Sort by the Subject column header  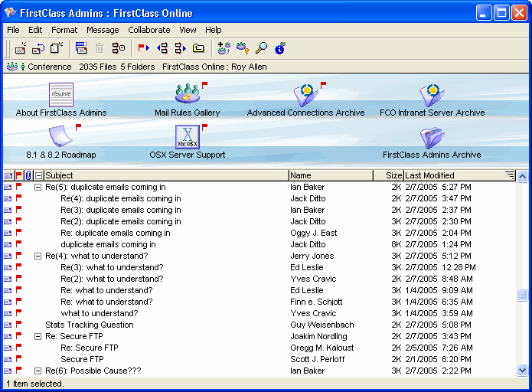point(166,175)
